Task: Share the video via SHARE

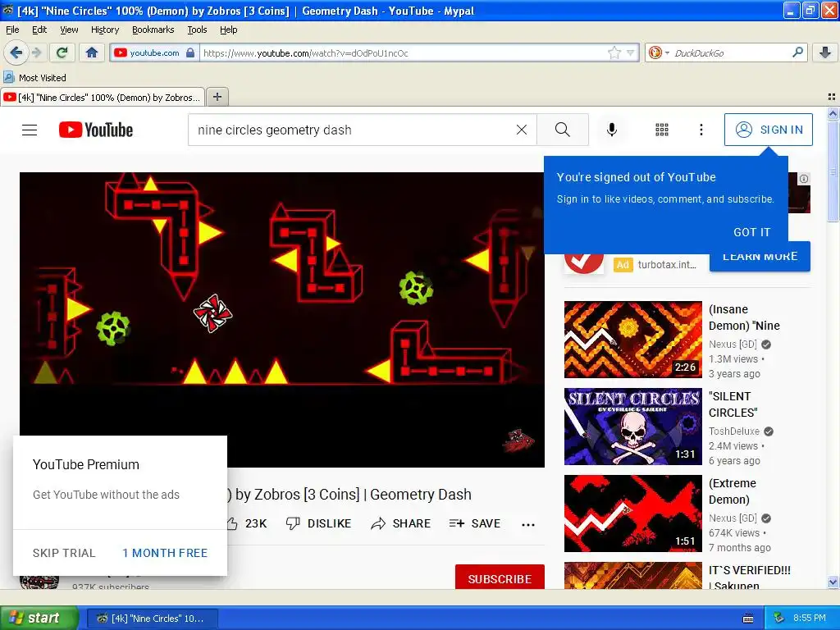Action: [x=400, y=523]
